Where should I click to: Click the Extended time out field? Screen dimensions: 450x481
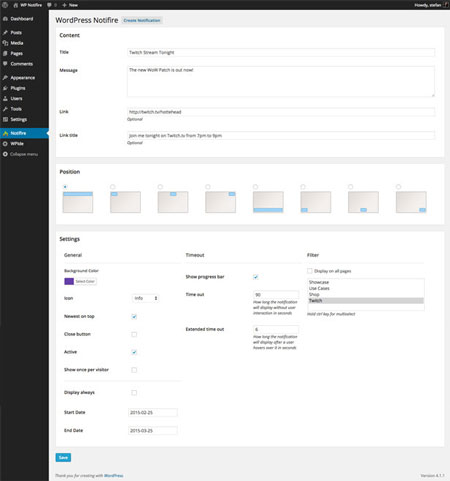pos(276,329)
